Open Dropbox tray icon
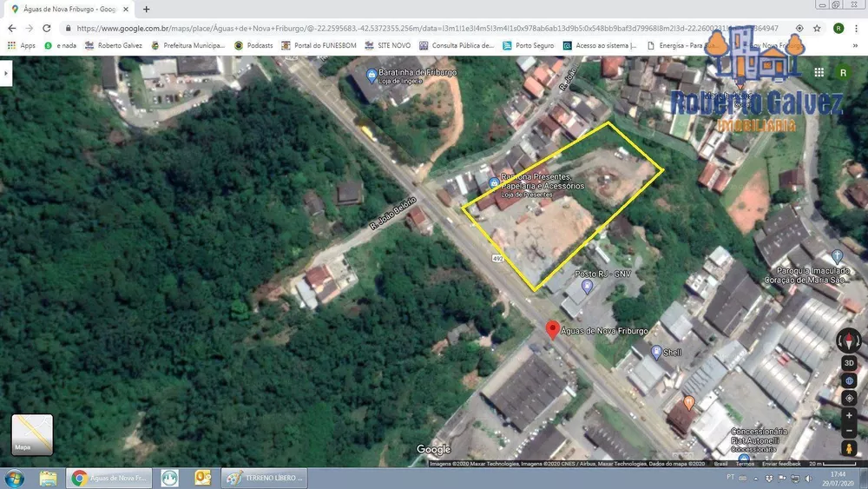Viewport: 868px width, 489px height. click(x=768, y=479)
